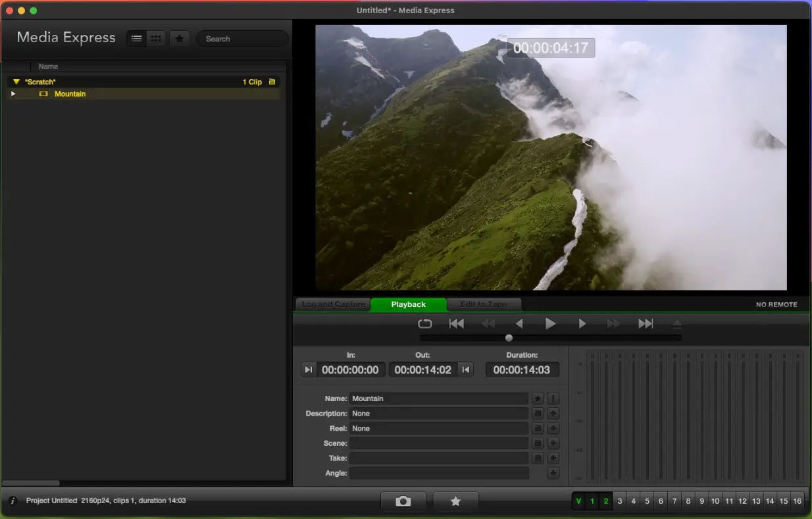The image size is (812, 519).
Task: Click the exclamation button beside Name
Action: click(553, 398)
